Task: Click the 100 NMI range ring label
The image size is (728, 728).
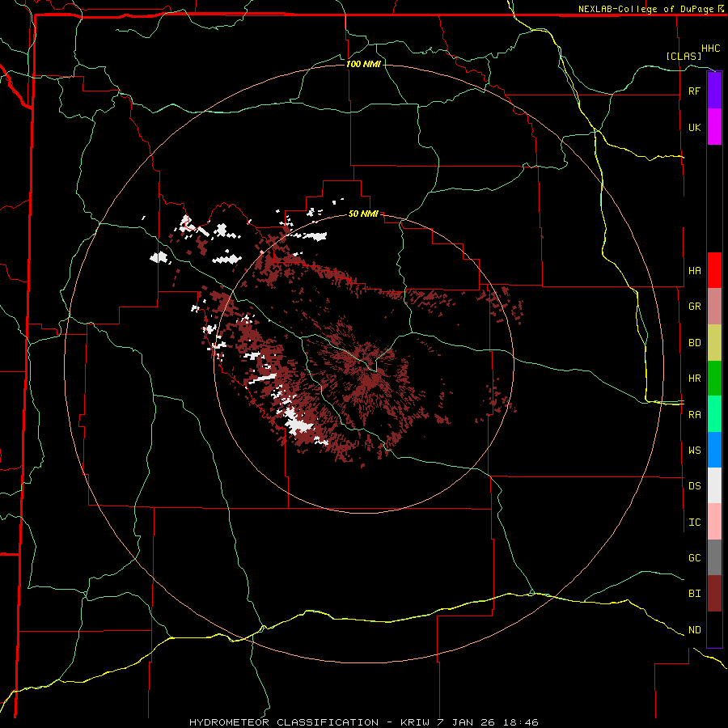Action: (x=363, y=64)
